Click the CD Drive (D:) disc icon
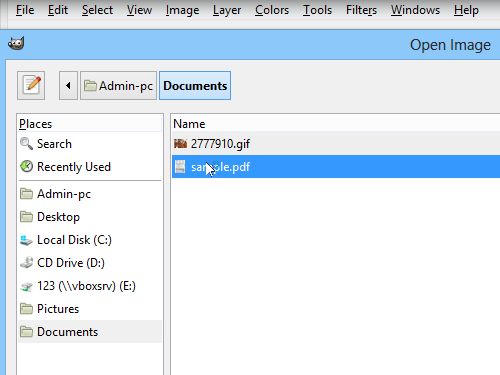 [x=26, y=263]
